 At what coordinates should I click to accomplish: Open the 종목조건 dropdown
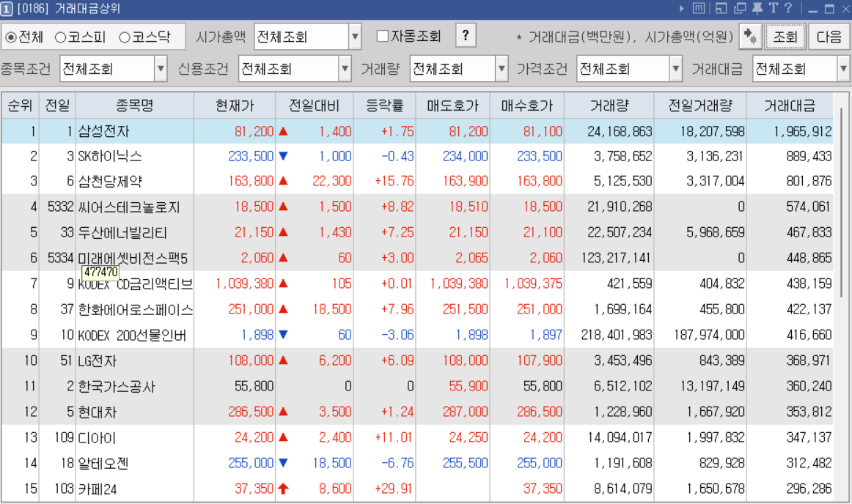coord(161,69)
